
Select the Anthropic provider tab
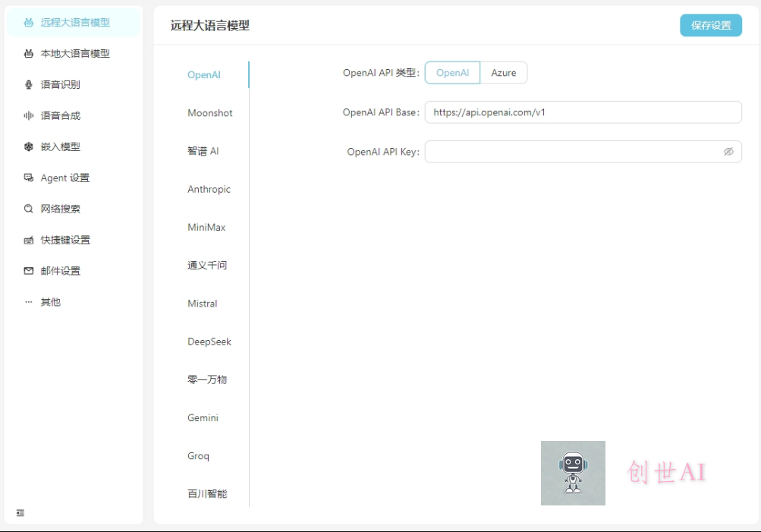tap(209, 189)
